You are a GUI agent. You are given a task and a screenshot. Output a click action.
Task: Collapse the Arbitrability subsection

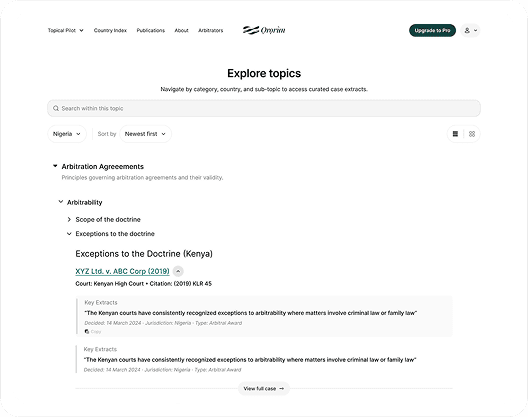61,202
